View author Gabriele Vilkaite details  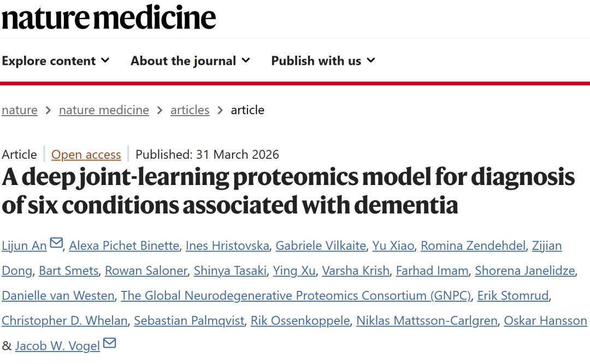(321, 246)
